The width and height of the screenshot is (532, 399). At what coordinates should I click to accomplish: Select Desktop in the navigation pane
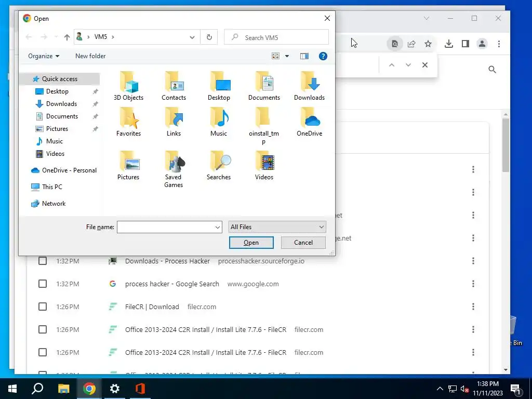[57, 91]
